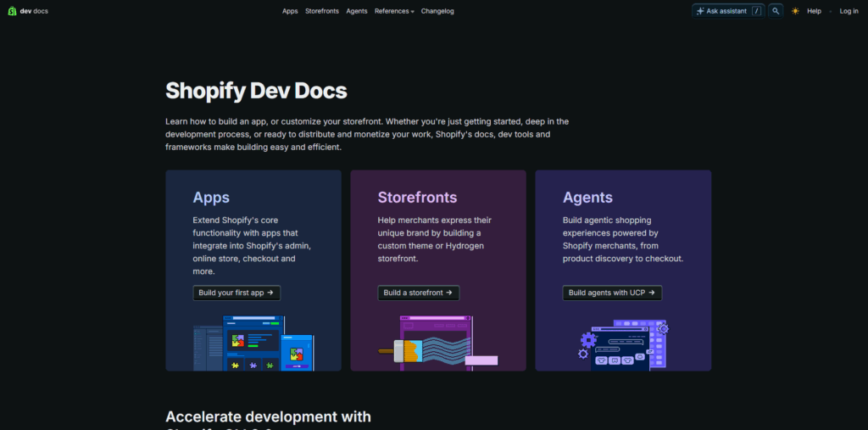The width and height of the screenshot is (868, 430).
Task: Open the search magnifier icon
Action: pos(776,11)
